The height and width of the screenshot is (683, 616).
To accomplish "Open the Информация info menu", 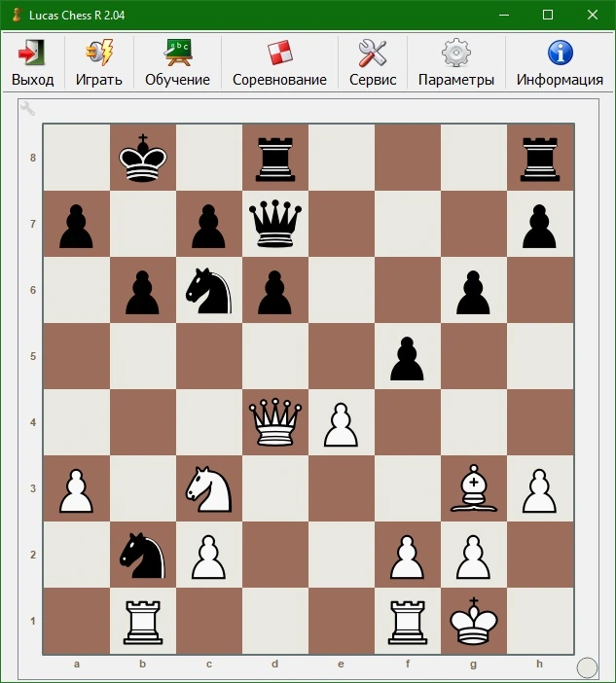I will (560, 62).
